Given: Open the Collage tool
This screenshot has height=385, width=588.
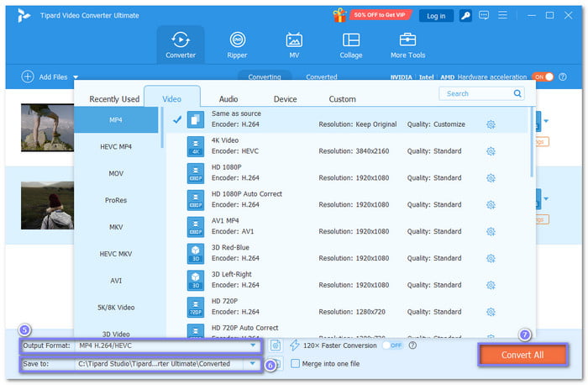Looking at the screenshot, I should pyautogui.click(x=351, y=45).
